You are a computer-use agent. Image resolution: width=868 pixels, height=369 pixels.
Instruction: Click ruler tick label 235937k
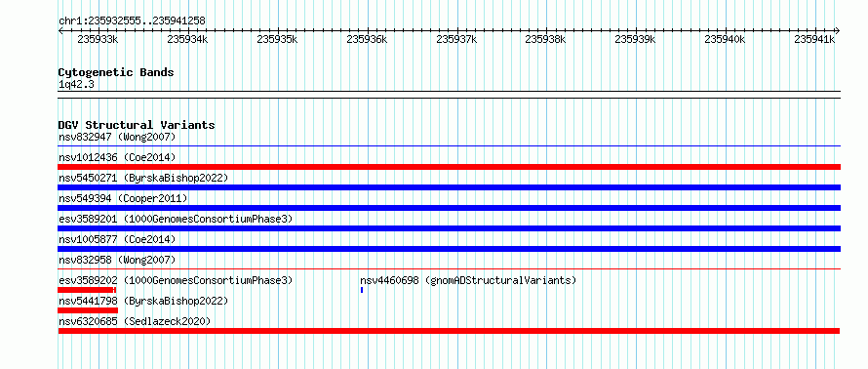click(456, 39)
